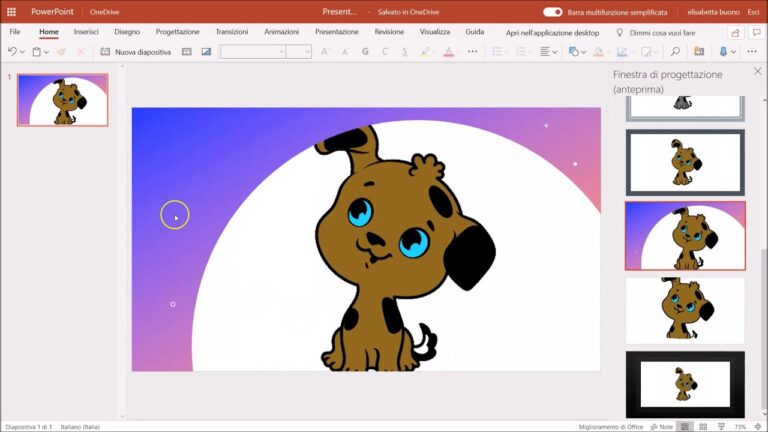Expand the Paste dropdown arrow

coord(47,52)
